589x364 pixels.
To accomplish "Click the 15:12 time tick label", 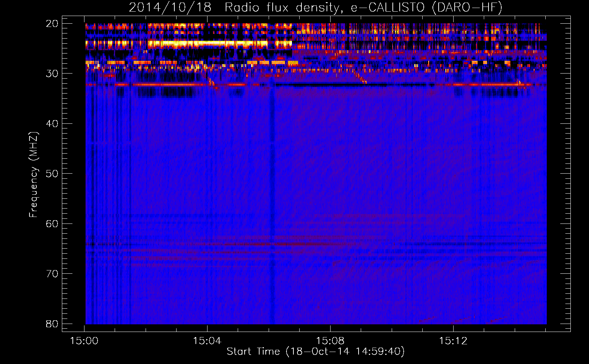I will pos(453,341).
